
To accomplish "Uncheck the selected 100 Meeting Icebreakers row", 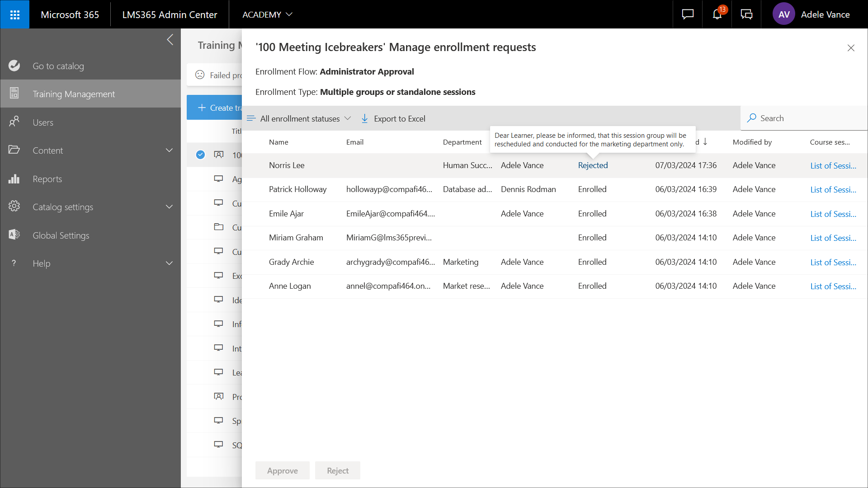I will [x=200, y=155].
